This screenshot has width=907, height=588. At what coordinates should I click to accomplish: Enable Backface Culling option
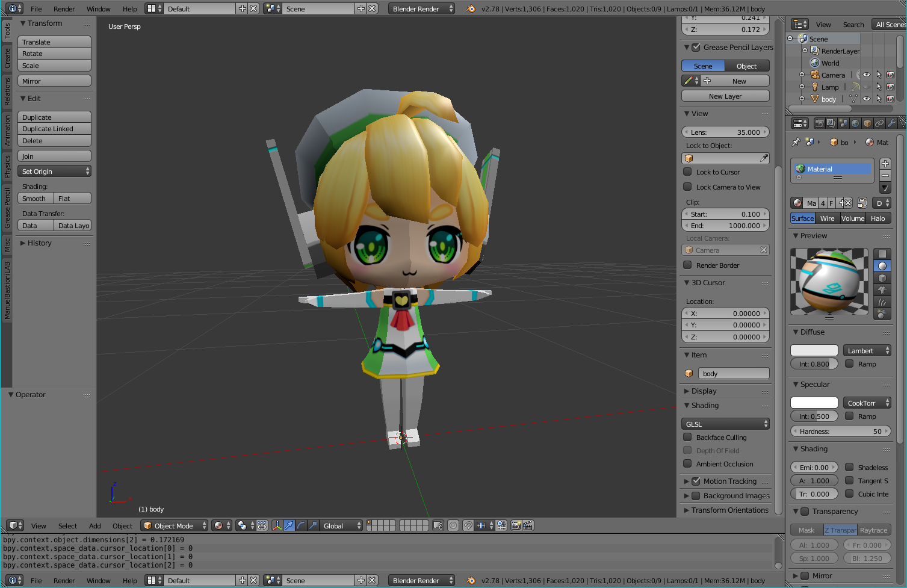(x=687, y=437)
